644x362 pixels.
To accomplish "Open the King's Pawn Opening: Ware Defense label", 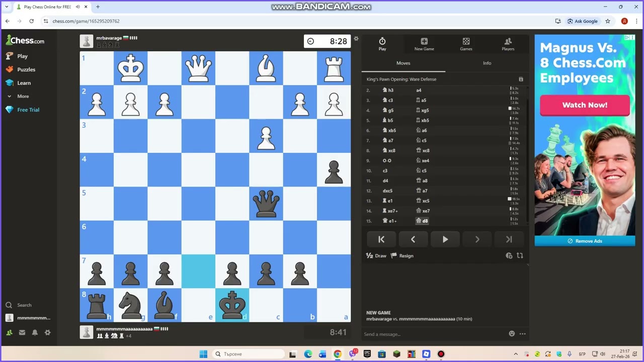I will (401, 79).
